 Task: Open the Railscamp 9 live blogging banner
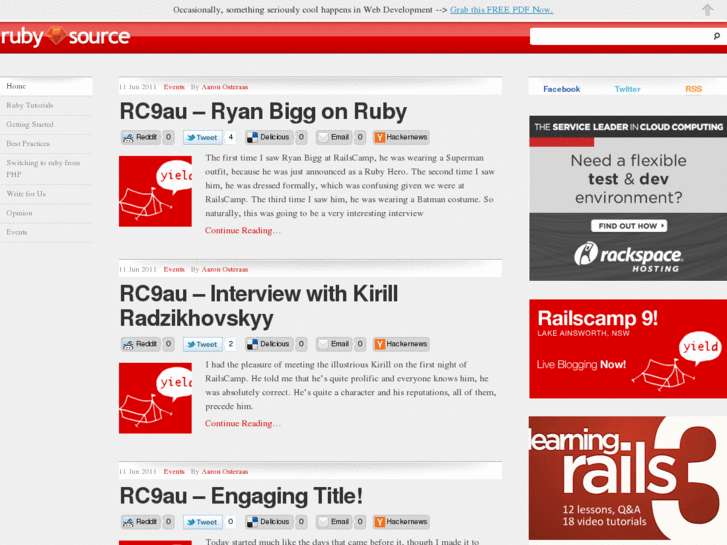point(628,349)
